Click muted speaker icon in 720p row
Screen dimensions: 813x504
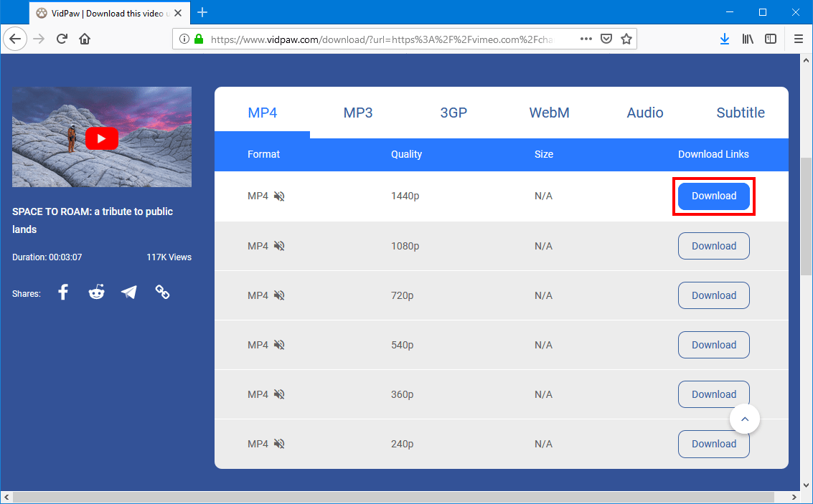(279, 295)
